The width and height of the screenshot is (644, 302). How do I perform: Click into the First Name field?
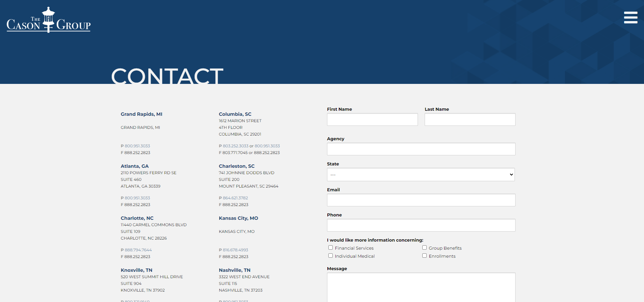pyautogui.click(x=372, y=119)
